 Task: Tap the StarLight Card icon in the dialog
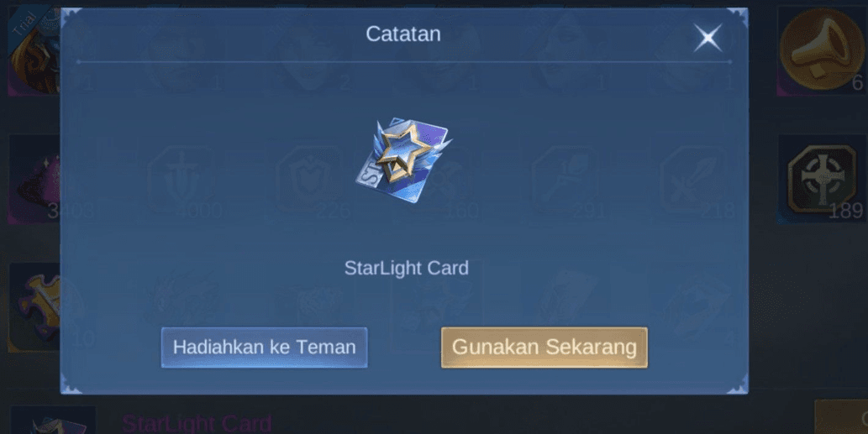coord(403,159)
